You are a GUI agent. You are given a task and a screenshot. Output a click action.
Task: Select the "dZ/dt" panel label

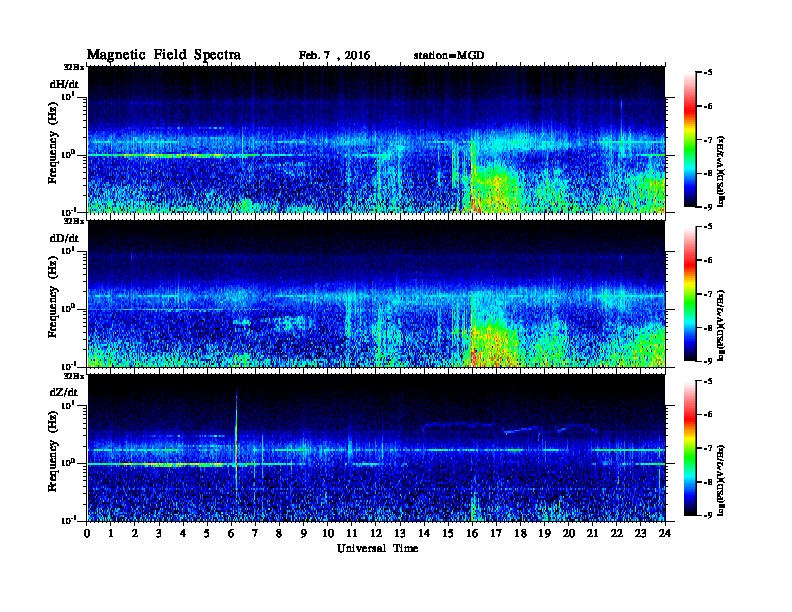point(64,392)
